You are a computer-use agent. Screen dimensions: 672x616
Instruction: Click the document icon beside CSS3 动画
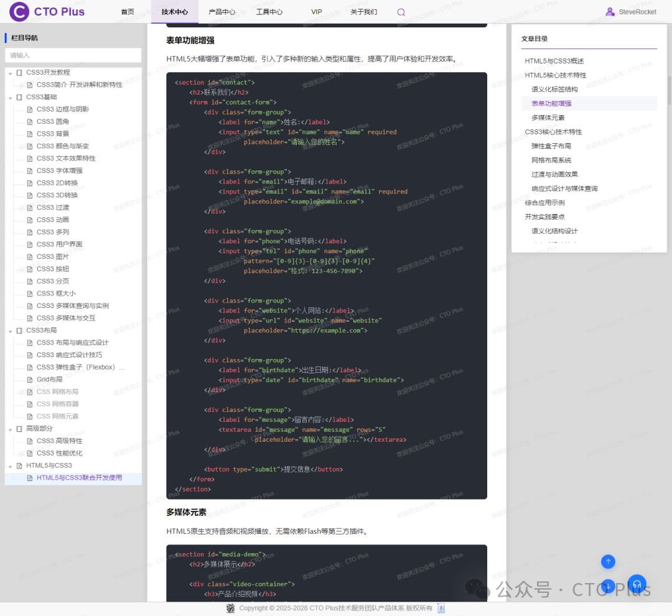[x=30, y=220]
